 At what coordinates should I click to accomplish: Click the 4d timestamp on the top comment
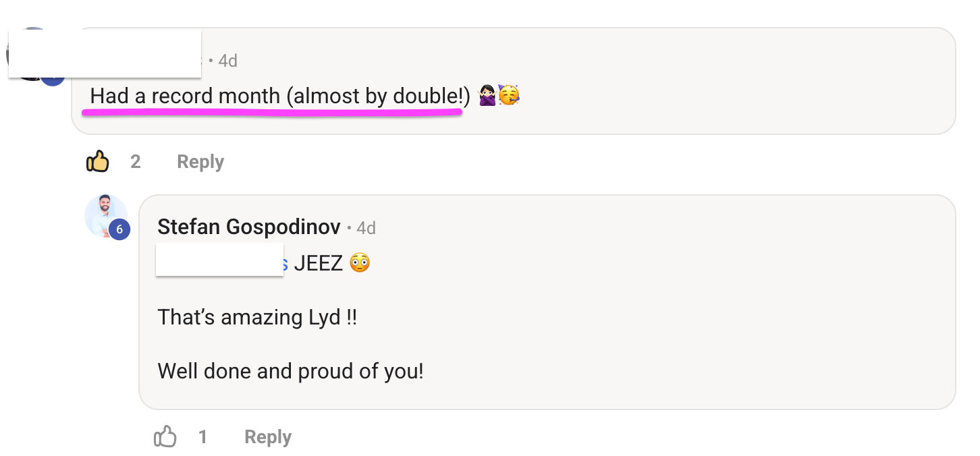point(228,61)
